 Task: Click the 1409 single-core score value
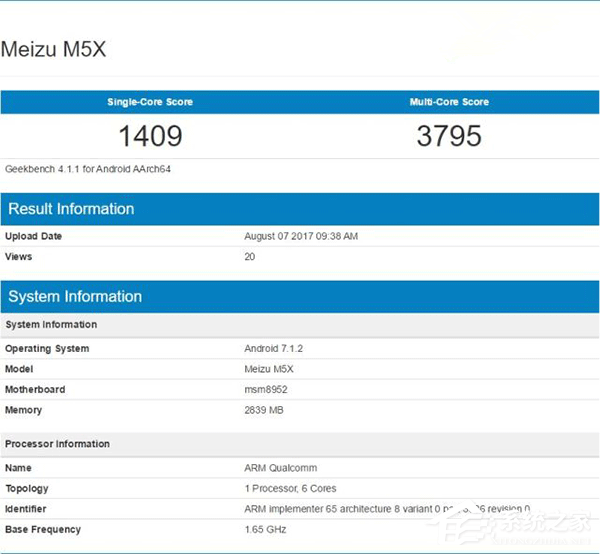(x=150, y=136)
